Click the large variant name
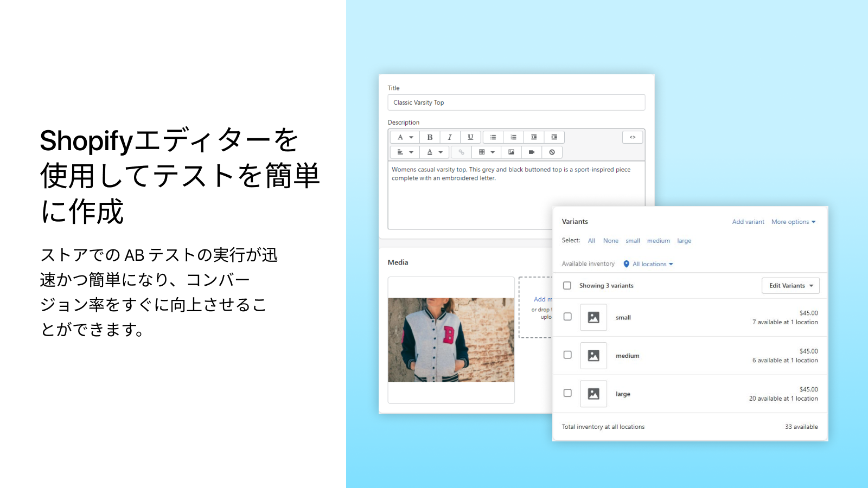The height and width of the screenshot is (488, 868). point(623,394)
